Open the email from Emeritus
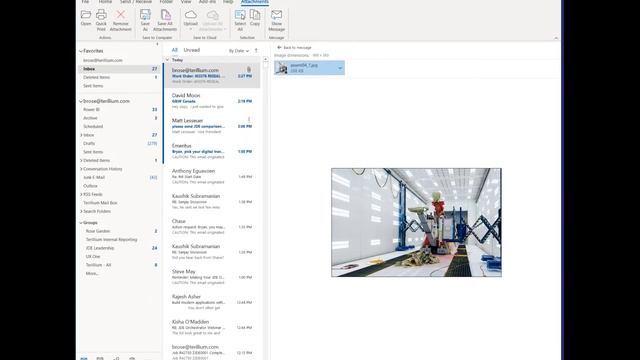Viewport: 640px width, 360px height. [212, 151]
